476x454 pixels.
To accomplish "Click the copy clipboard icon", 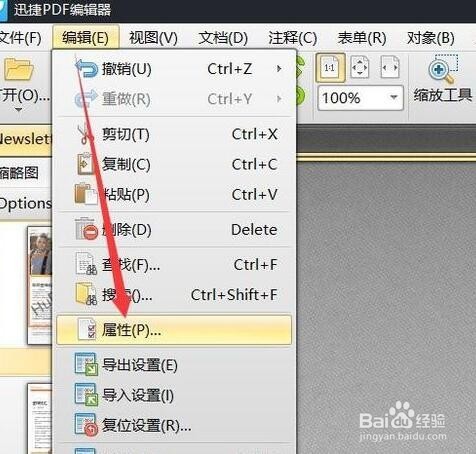I will pyautogui.click(x=85, y=164).
